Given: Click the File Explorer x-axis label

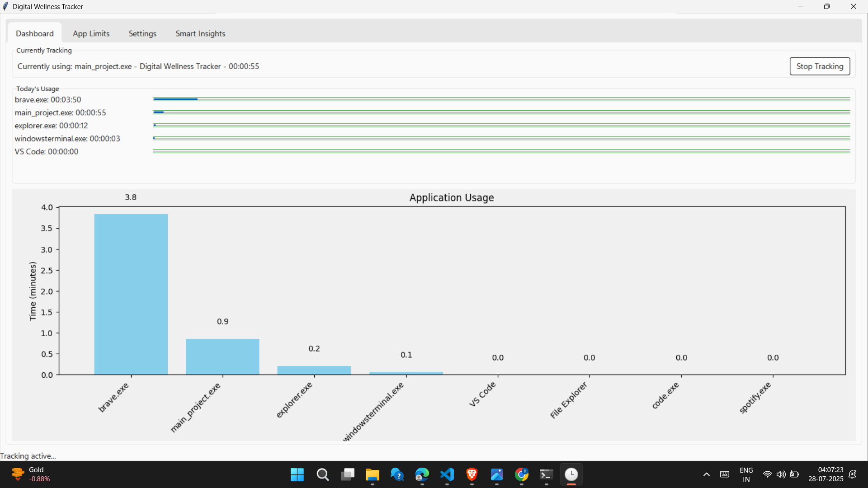Looking at the screenshot, I should (x=569, y=400).
